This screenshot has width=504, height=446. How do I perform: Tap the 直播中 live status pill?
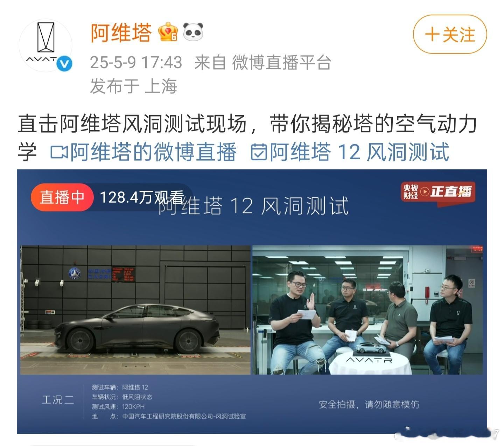pos(62,197)
